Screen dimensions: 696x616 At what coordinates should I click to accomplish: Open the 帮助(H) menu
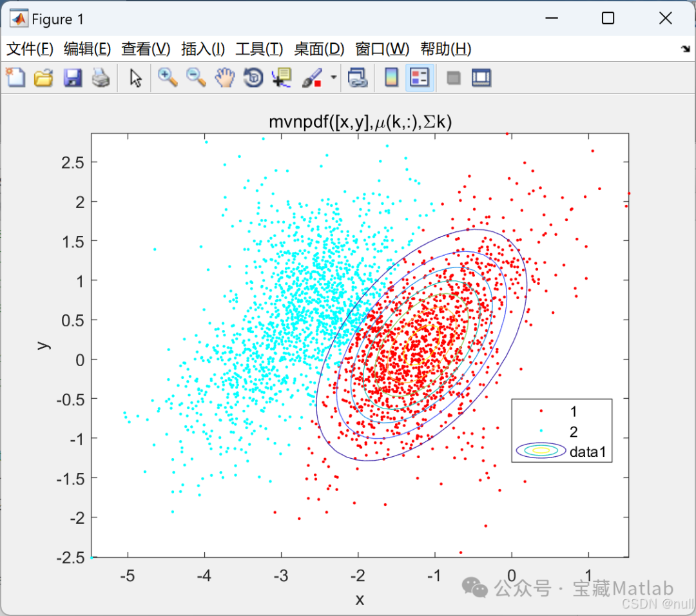[x=446, y=49]
